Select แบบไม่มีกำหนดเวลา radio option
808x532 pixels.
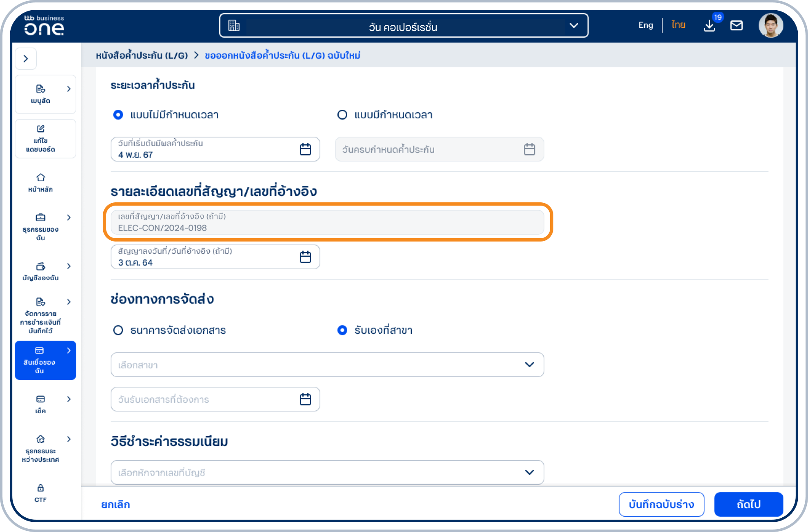(118, 115)
